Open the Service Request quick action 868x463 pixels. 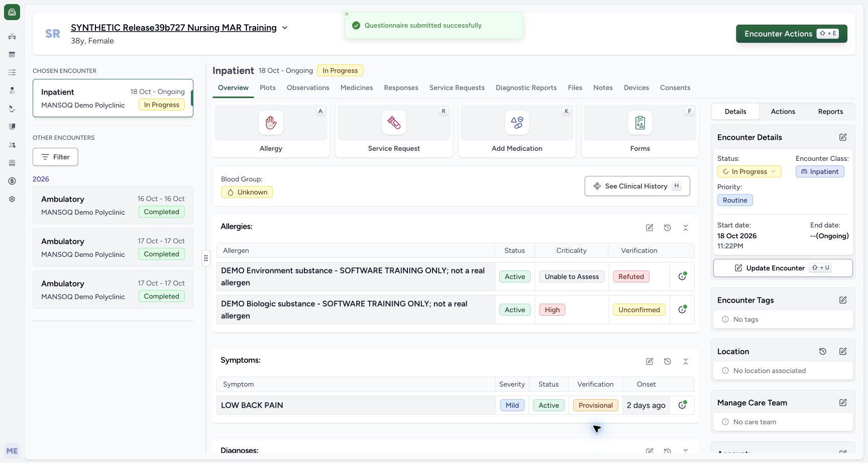pyautogui.click(x=394, y=130)
